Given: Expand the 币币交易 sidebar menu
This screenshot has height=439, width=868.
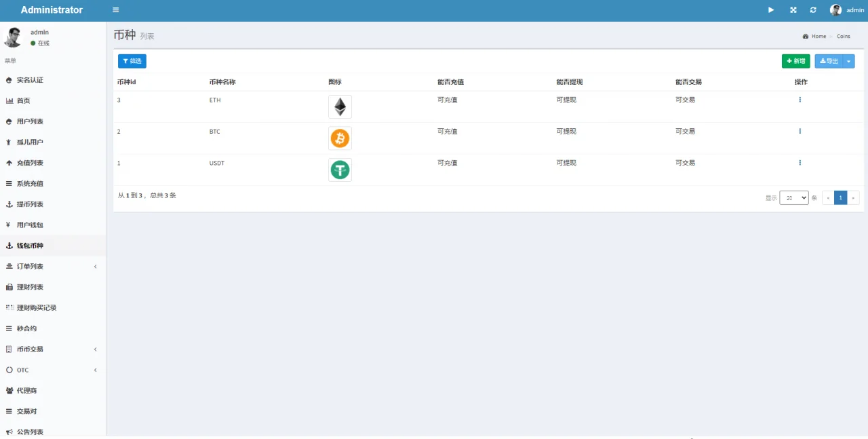Looking at the screenshot, I should pos(53,349).
